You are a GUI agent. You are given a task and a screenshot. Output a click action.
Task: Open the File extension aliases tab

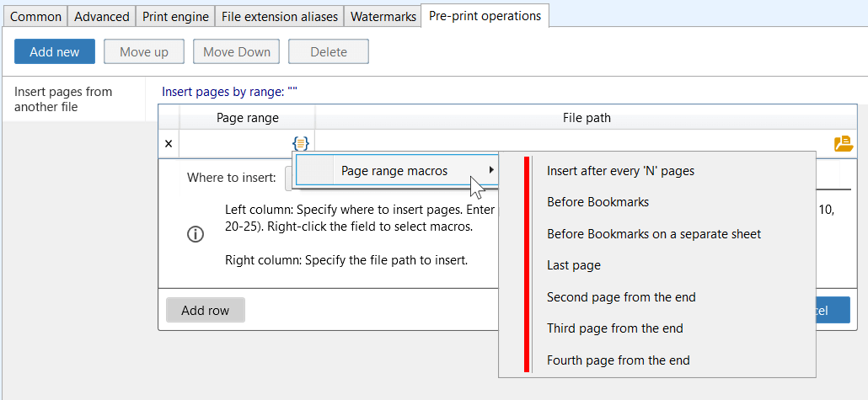280,17
